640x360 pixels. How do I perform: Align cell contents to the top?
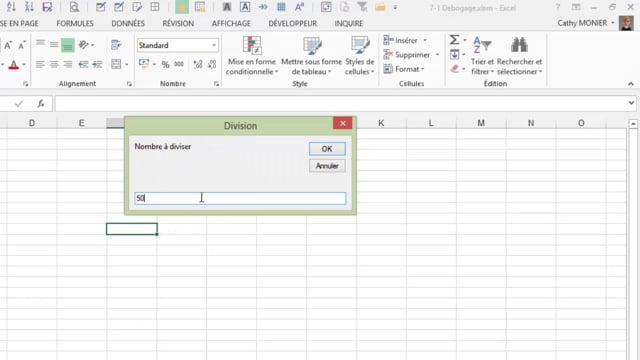coord(40,44)
